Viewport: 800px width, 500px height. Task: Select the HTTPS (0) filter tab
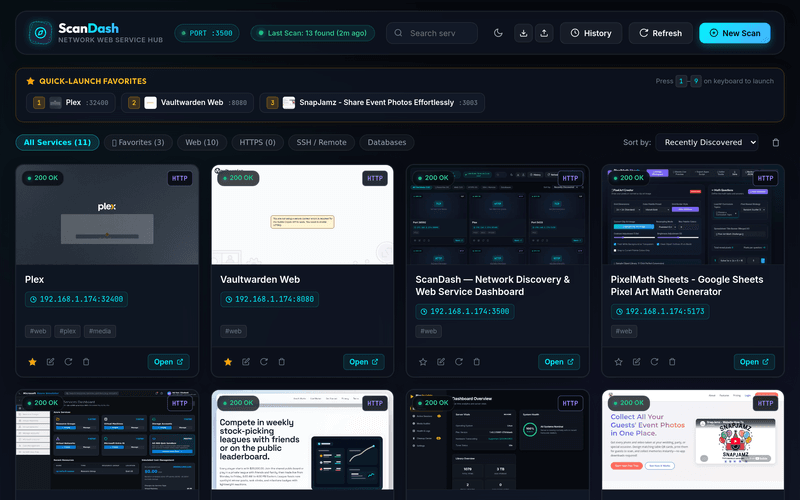pos(257,142)
